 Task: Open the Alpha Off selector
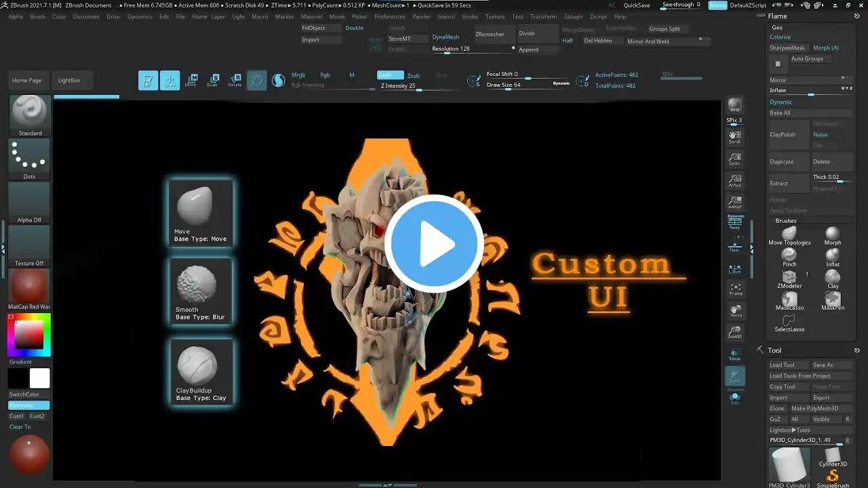coord(29,203)
